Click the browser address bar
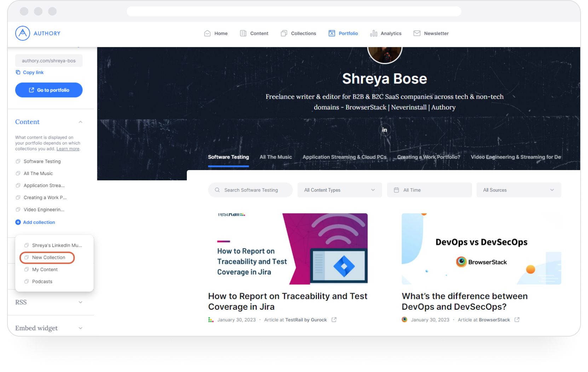This screenshot has height=372, width=588. 294,11
